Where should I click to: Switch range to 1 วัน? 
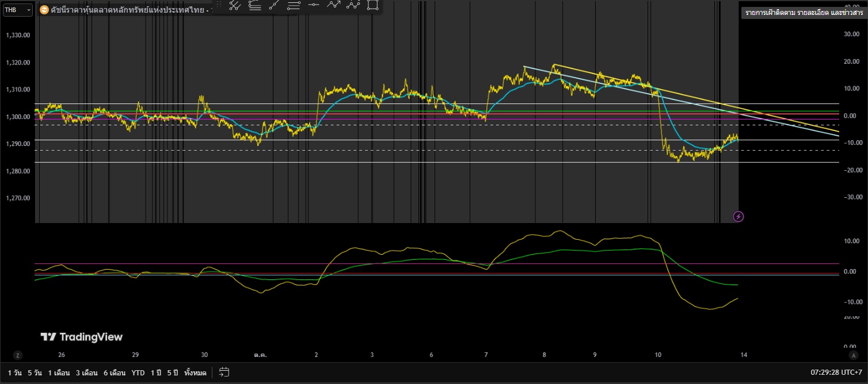(16, 373)
